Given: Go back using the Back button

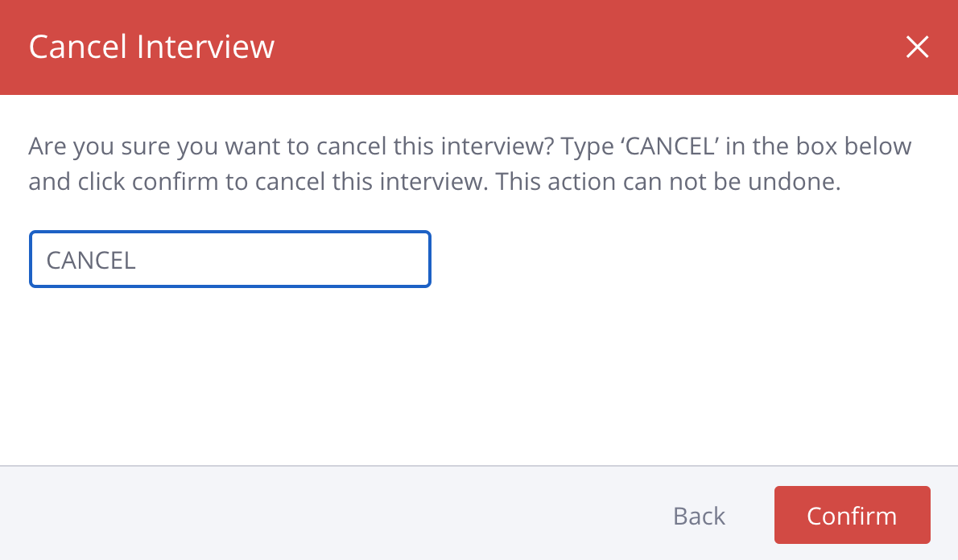Looking at the screenshot, I should tap(699, 516).
